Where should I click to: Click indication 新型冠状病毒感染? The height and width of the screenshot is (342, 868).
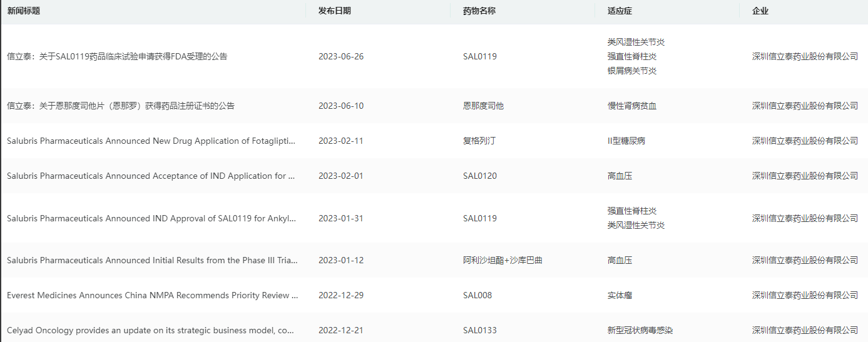tap(640, 330)
